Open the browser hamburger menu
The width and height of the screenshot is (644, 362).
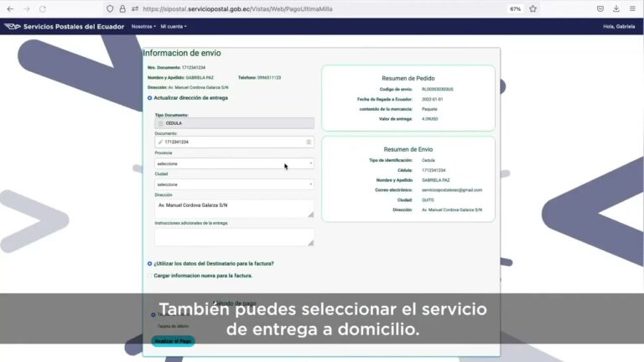click(632, 8)
